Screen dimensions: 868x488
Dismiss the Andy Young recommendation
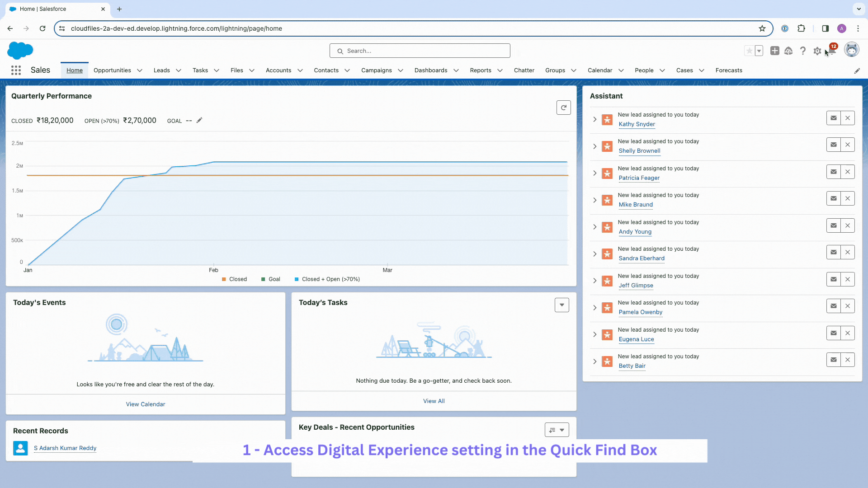(848, 225)
